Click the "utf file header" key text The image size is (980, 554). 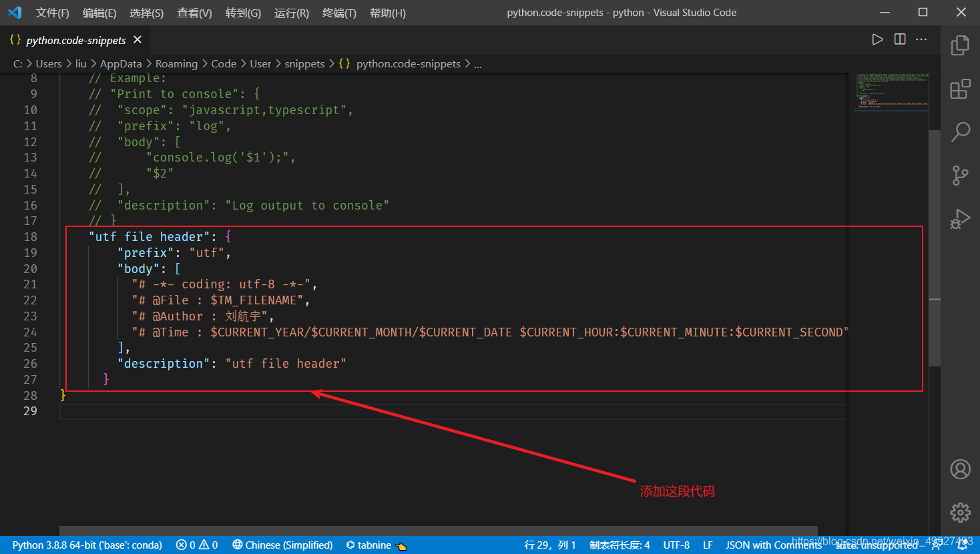click(149, 237)
